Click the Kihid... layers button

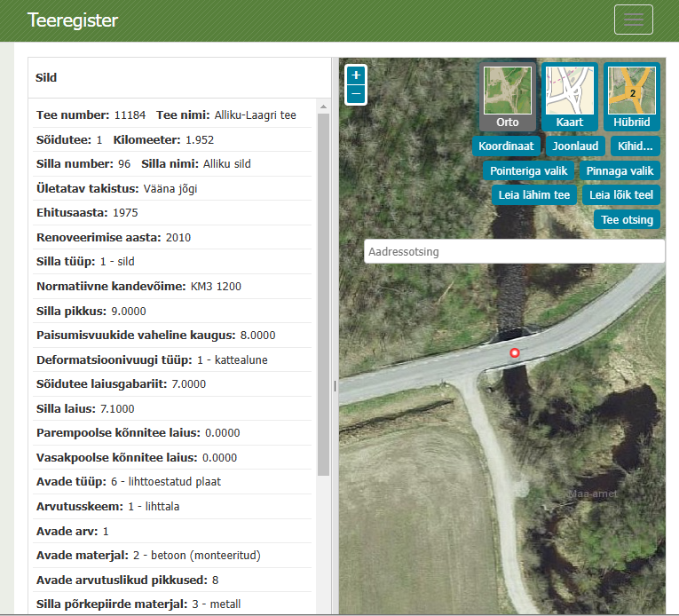[635, 146]
